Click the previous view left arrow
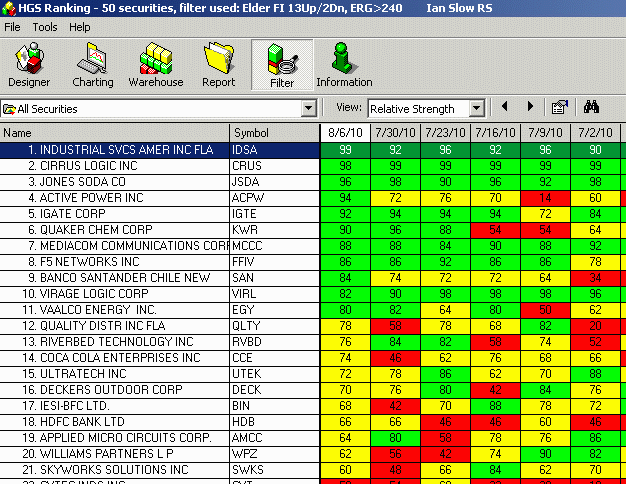 tap(505, 107)
